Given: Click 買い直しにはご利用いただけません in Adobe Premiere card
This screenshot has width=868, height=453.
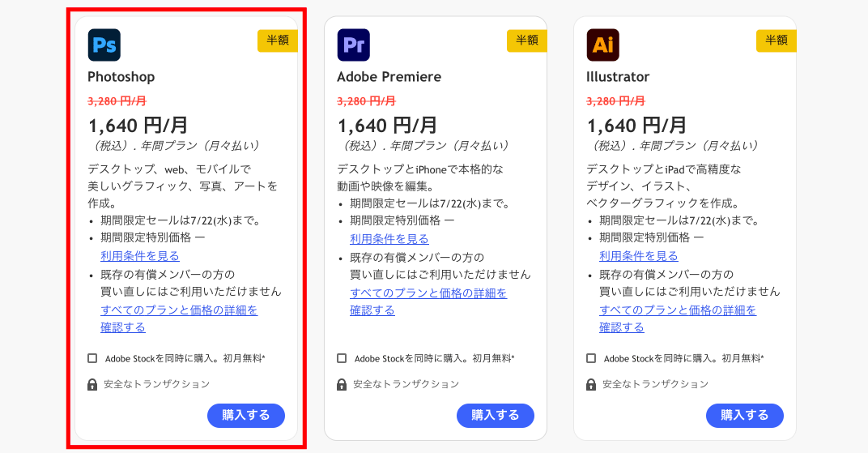Looking at the screenshot, I should (440, 274).
